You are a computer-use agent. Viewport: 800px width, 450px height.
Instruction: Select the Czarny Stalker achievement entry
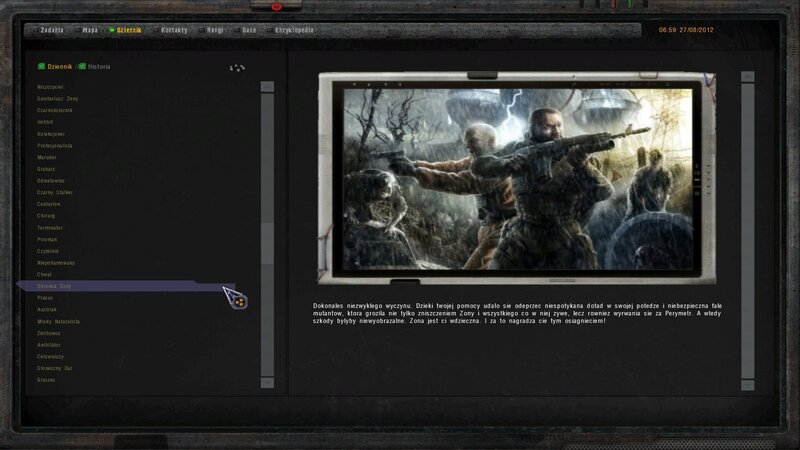pos(54,192)
